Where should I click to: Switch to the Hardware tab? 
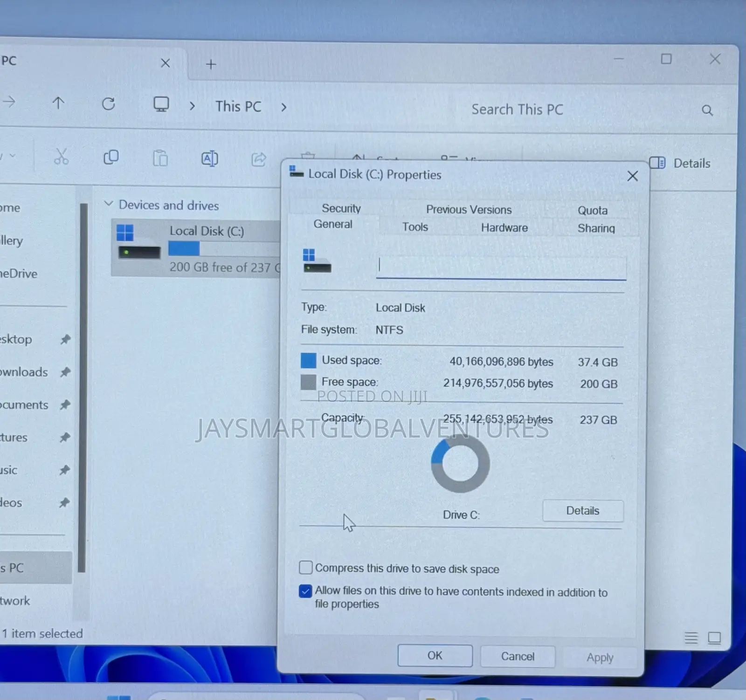point(504,228)
